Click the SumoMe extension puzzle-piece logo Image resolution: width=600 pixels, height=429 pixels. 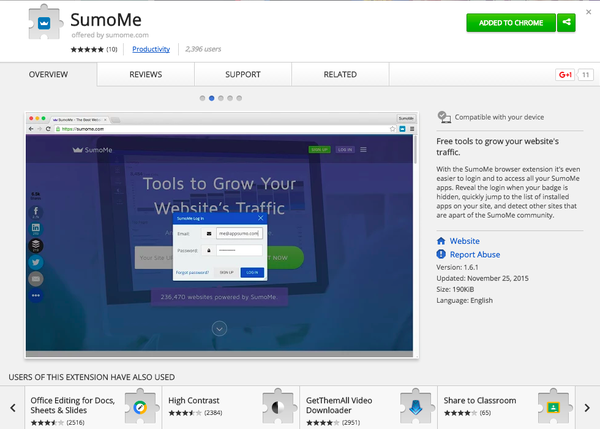pos(45,22)
